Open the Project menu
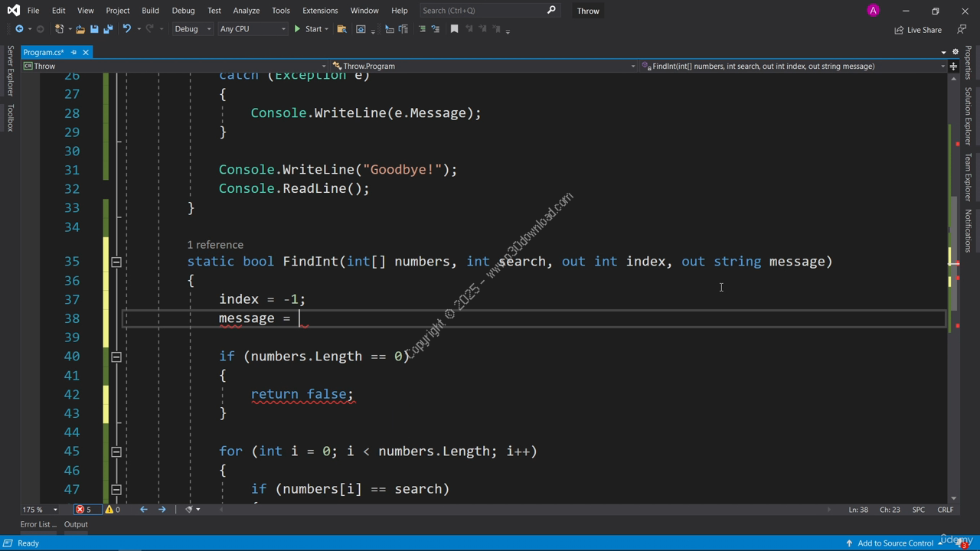980x551 pixels. [x=118, y=11]
